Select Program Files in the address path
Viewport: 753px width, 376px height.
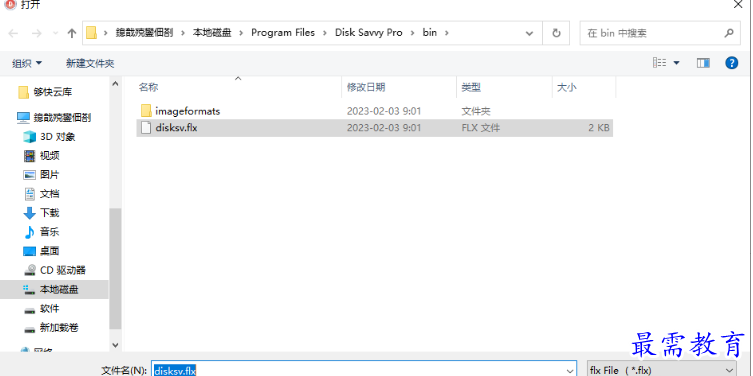pyautogui.click(x=283, y=33)
